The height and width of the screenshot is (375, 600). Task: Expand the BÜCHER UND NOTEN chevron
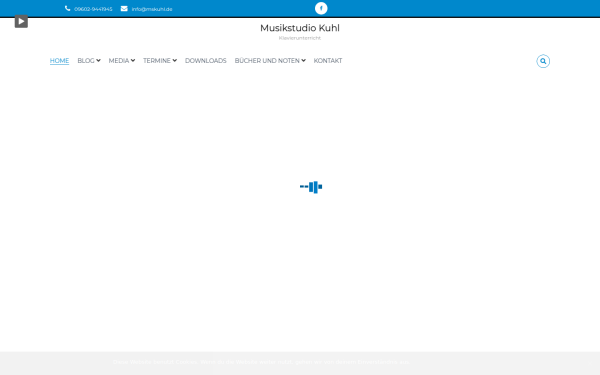[303, 60]
